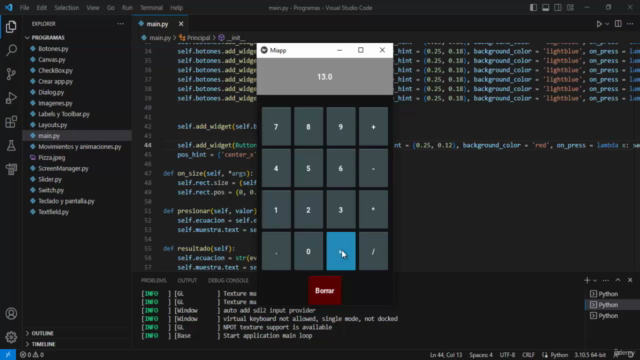Toggle primary side bar layout icon
Image resolution: width=640 pixels, height=360 pixels.
tap(533, 8)
